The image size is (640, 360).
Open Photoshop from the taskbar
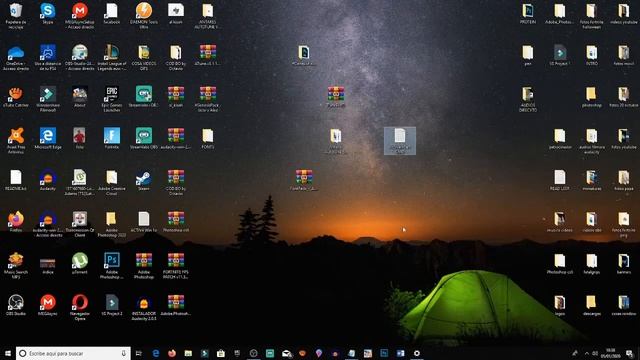tap(384, 353)
